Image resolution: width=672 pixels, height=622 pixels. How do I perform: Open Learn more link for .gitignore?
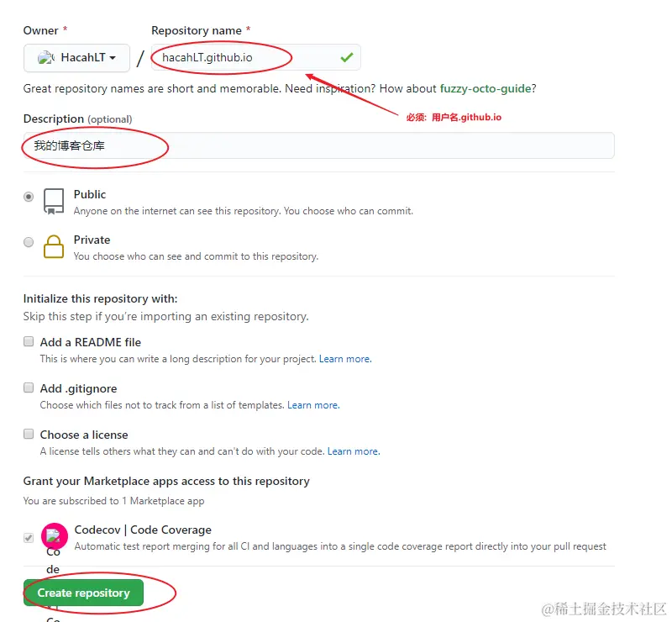(x=313, y=405)
